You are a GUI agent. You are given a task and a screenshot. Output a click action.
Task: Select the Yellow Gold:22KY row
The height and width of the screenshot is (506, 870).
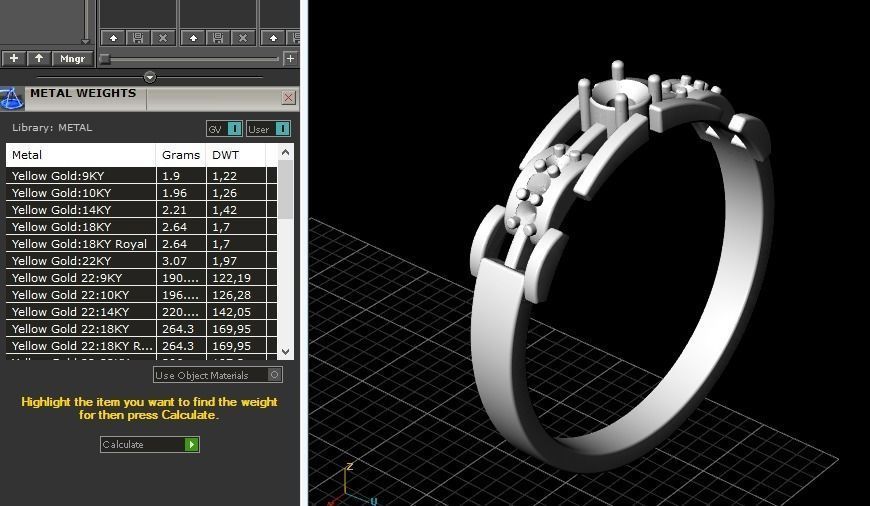point(141,261)
